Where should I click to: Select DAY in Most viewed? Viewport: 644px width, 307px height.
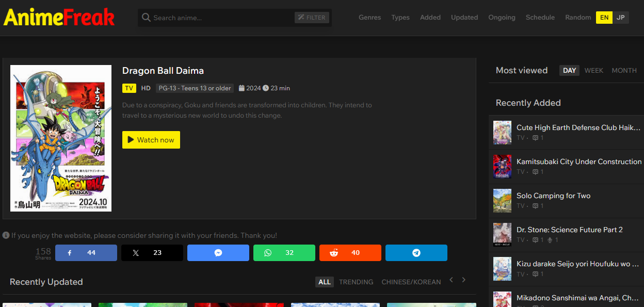(x=570, y=70)
